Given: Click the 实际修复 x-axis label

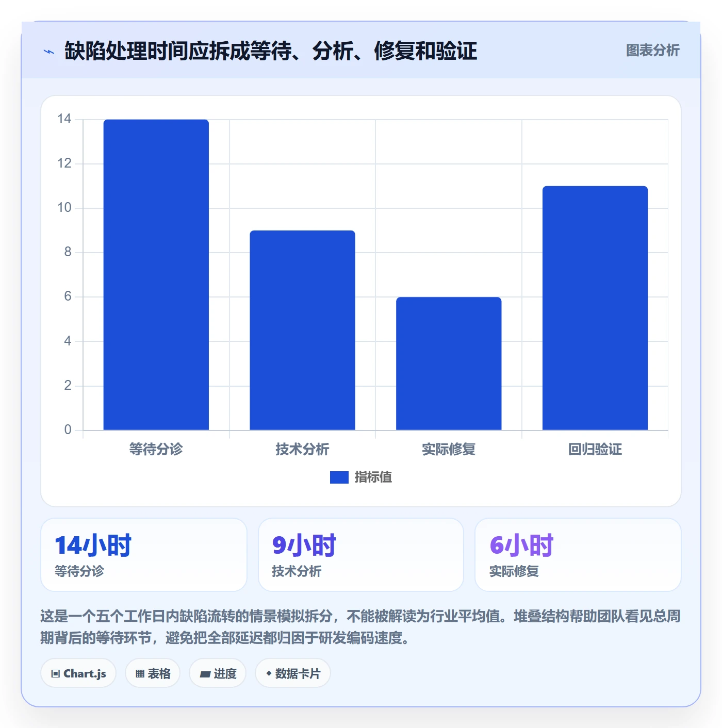Looking at the screenshot, I should [x=449, y=450].
